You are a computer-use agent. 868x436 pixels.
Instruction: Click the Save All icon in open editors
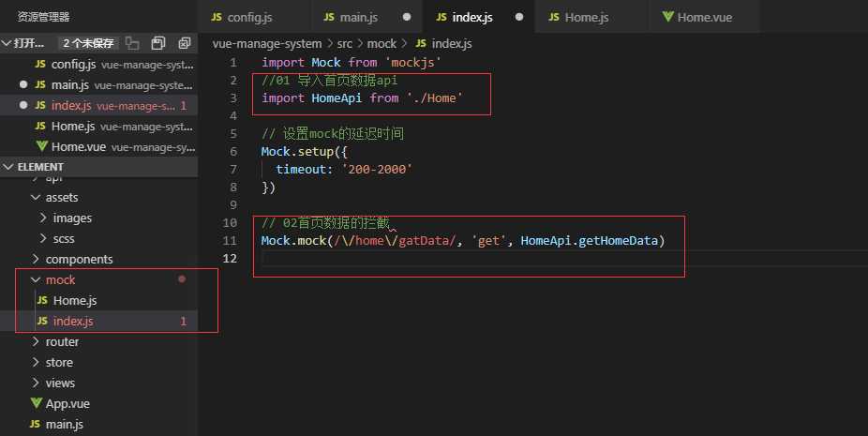pos(158,43)
